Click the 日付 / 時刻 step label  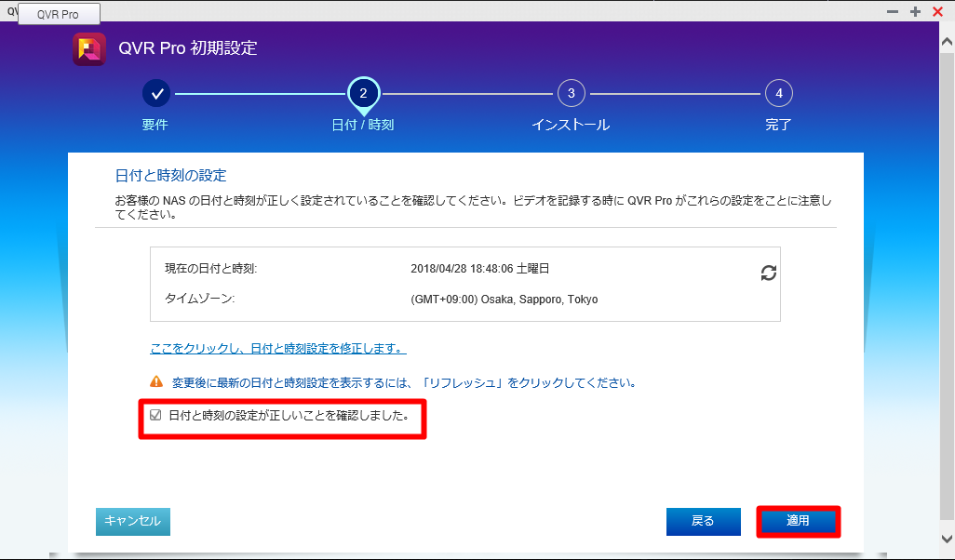[363, 125]
